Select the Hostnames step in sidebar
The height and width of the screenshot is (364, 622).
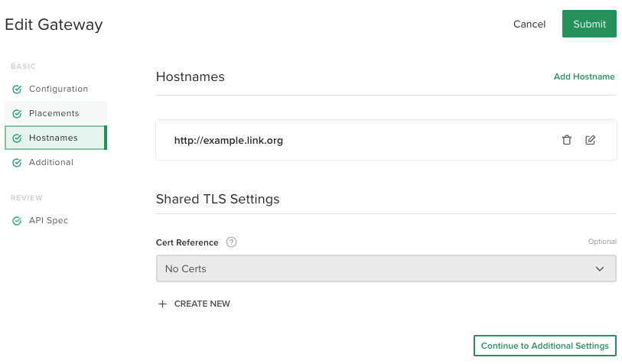56,138
